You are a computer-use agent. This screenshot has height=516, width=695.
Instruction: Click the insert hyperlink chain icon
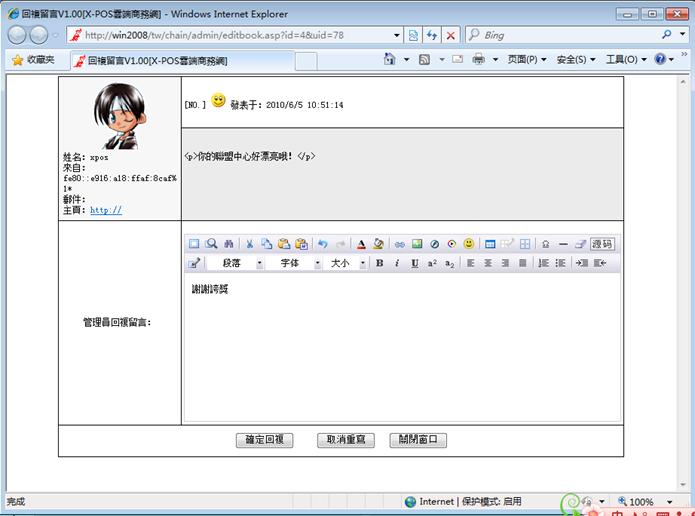pyautogui.click(x=399, y=244)
